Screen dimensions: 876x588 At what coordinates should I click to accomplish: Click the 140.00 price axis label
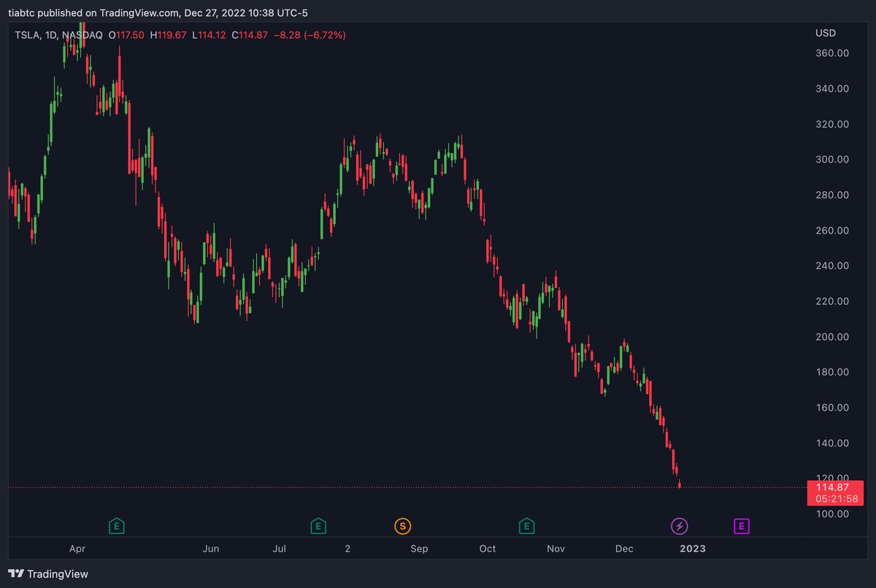coord(833,443)
